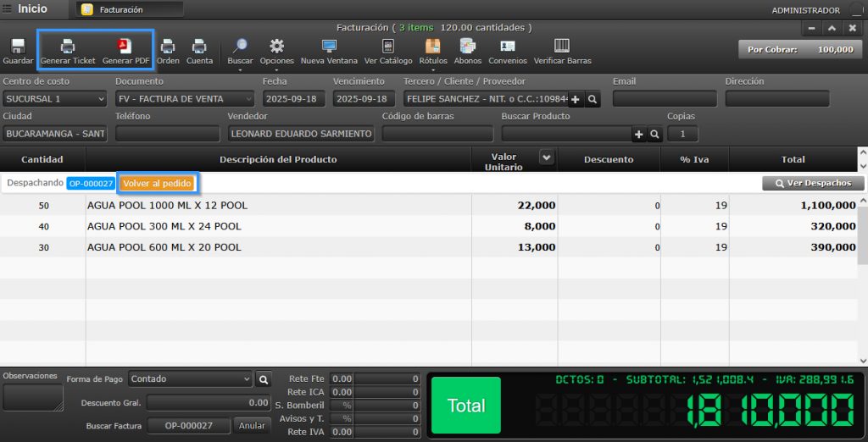Click the Observaciones text area
Viewport: 868px width, 442px height.
pos(32,397)
